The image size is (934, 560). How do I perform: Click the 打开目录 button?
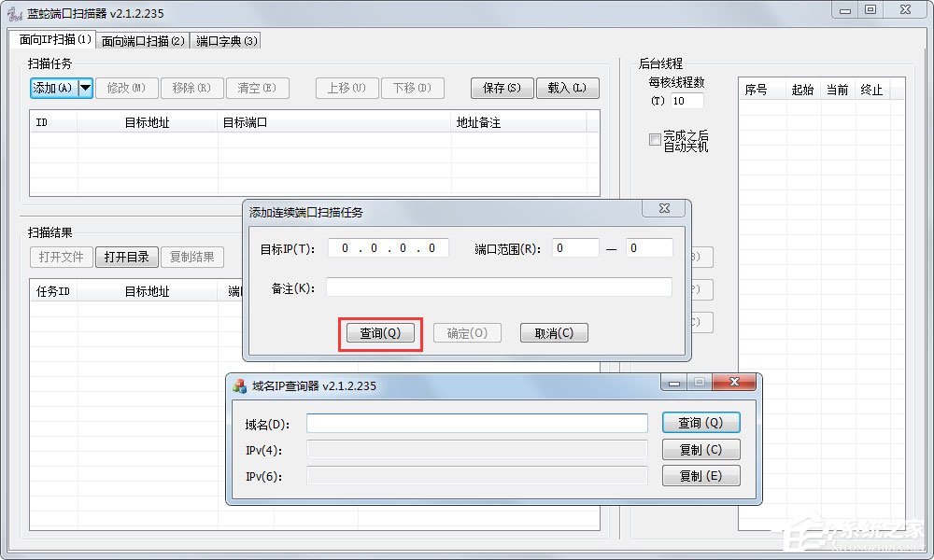pos(126,257)
